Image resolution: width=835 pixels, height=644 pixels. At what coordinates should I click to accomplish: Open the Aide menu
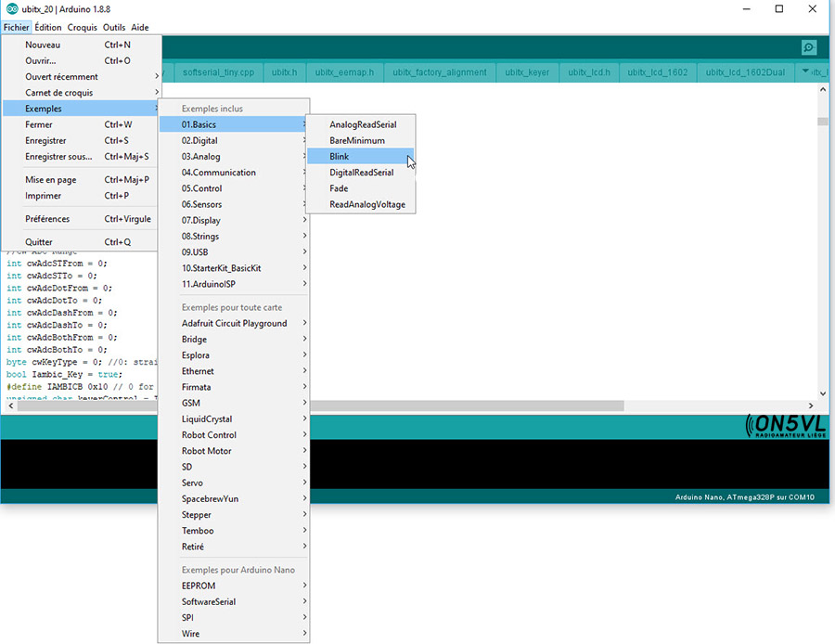point(140,27)
